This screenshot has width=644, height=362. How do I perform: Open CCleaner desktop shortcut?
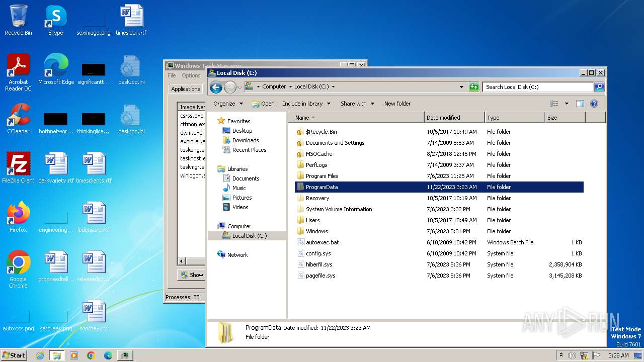tap(18, 119)
